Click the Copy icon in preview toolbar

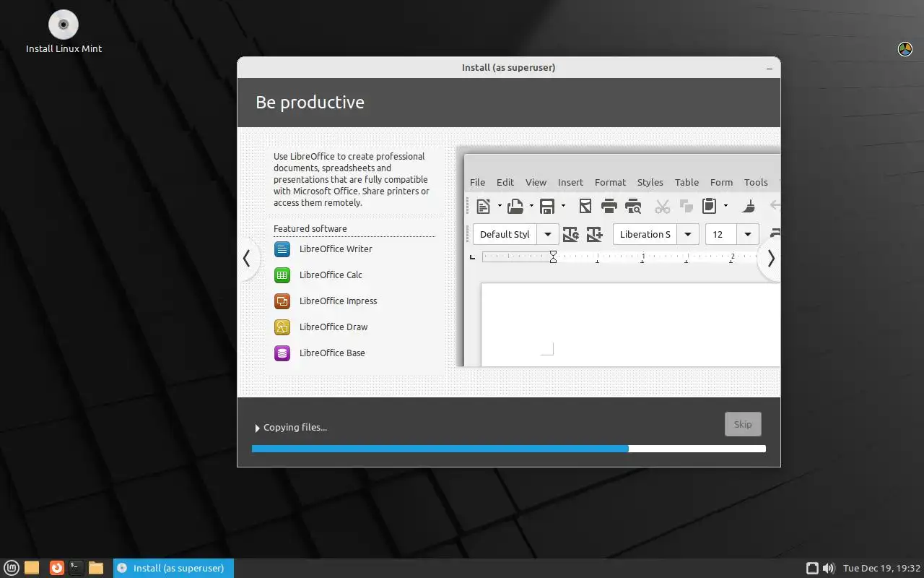coord(686,207)
